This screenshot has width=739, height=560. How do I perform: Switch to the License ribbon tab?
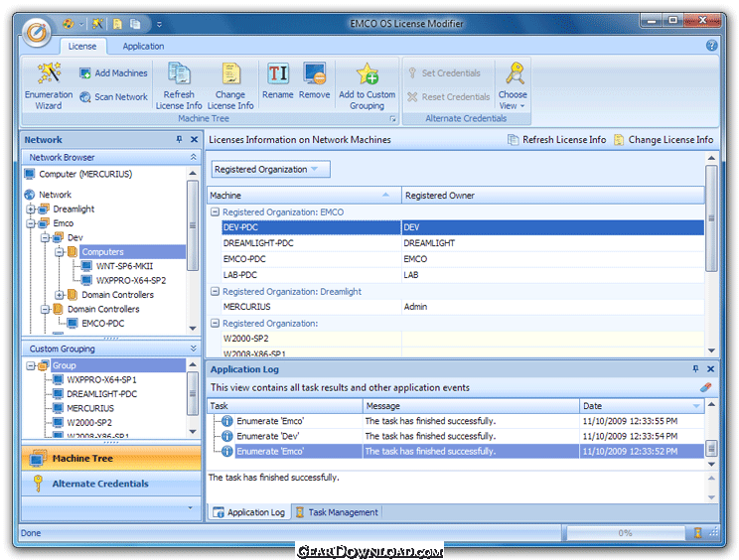[82, 46]
